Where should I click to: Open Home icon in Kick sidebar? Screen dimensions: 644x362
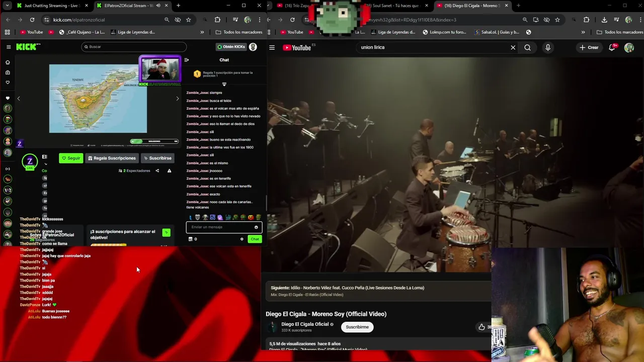click(8, 62)
